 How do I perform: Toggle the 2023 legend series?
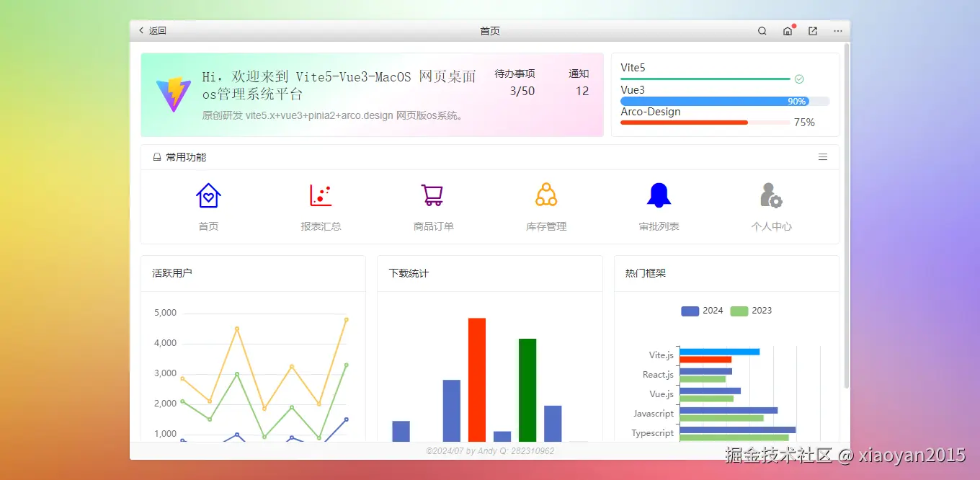[751, 311]
